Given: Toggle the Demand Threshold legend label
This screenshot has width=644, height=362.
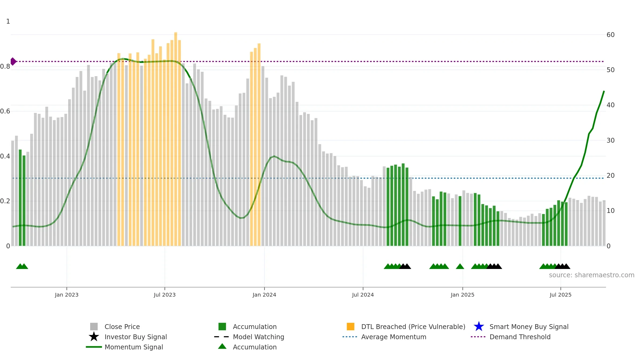Looking at the screenshot, I should (x=520, y=337).
